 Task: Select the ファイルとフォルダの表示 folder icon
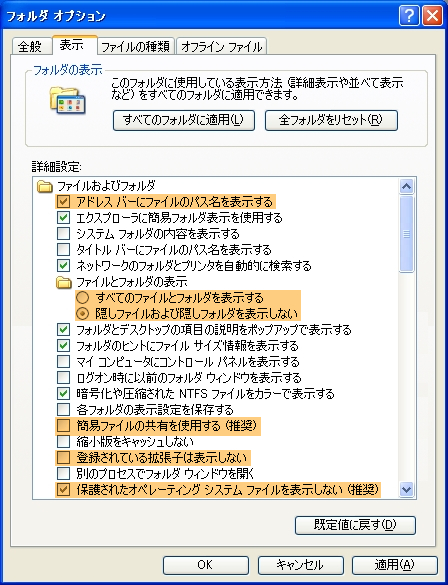64,282
